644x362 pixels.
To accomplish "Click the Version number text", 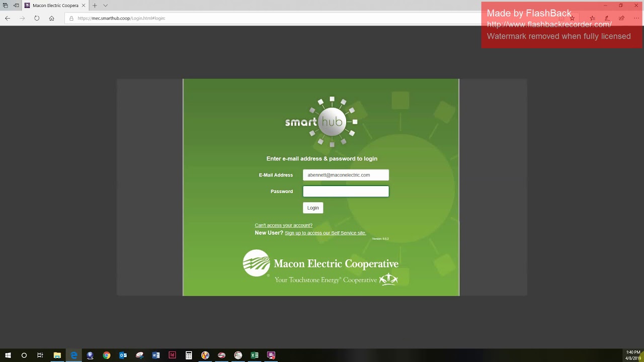I will 380,239.
